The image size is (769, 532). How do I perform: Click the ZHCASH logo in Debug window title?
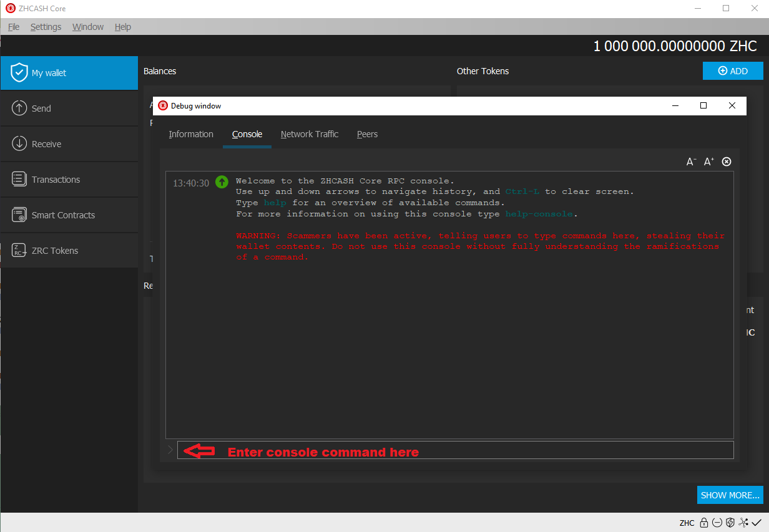click(163, 105)
